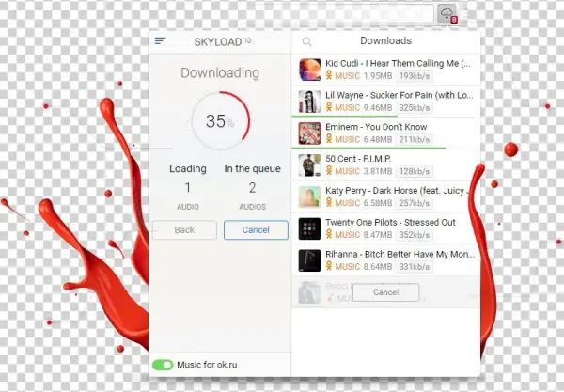
Task: Click the 35% circular progress indicator
Action: [x=220, y=121]
